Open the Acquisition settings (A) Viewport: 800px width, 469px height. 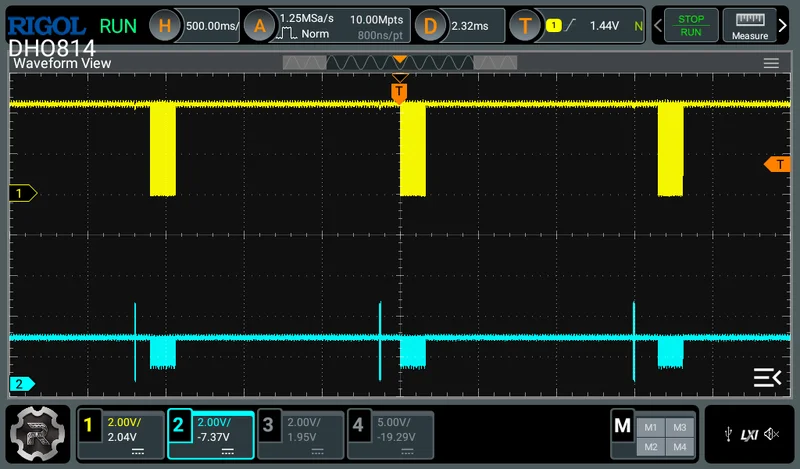[260, 26]
